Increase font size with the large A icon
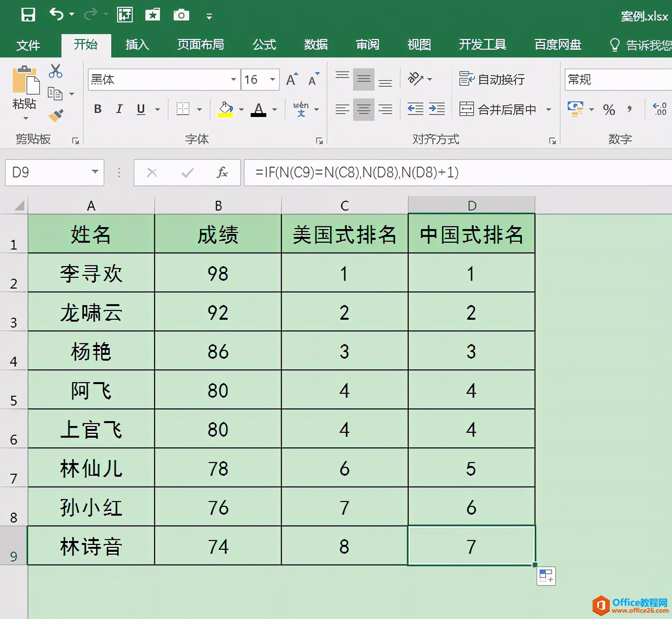The image size is (672, 619). 292,79
